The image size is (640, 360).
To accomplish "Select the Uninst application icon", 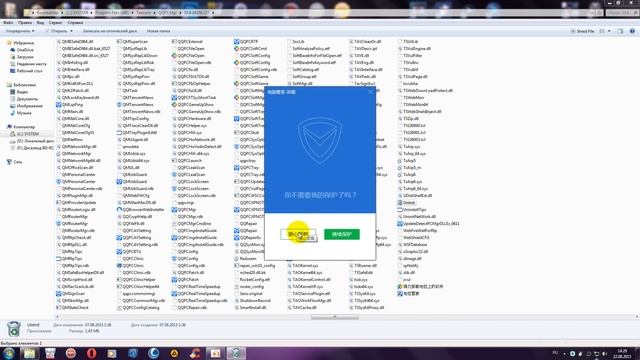I will coord(400,202).
